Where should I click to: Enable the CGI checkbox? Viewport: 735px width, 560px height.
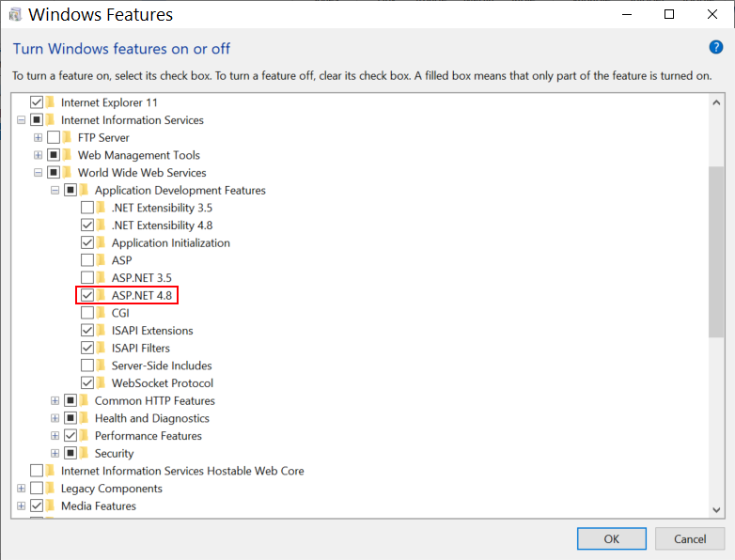[87, 313]
